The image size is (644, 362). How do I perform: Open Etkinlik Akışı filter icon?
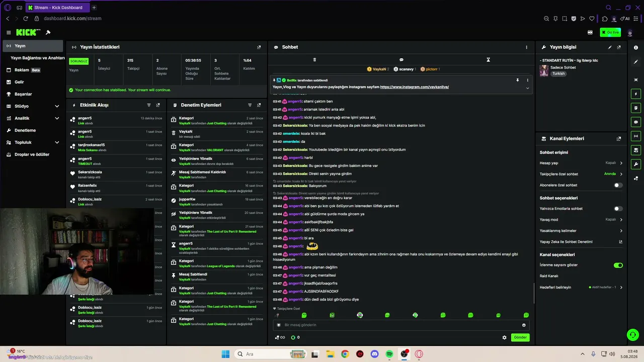[149, 105]
